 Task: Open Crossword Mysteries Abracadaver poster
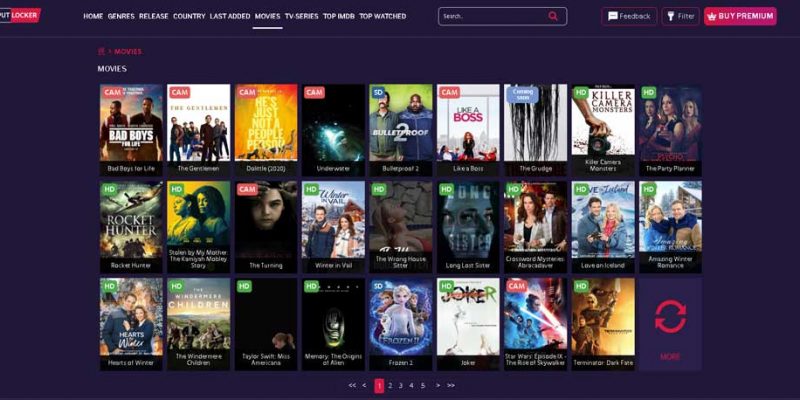535,227
